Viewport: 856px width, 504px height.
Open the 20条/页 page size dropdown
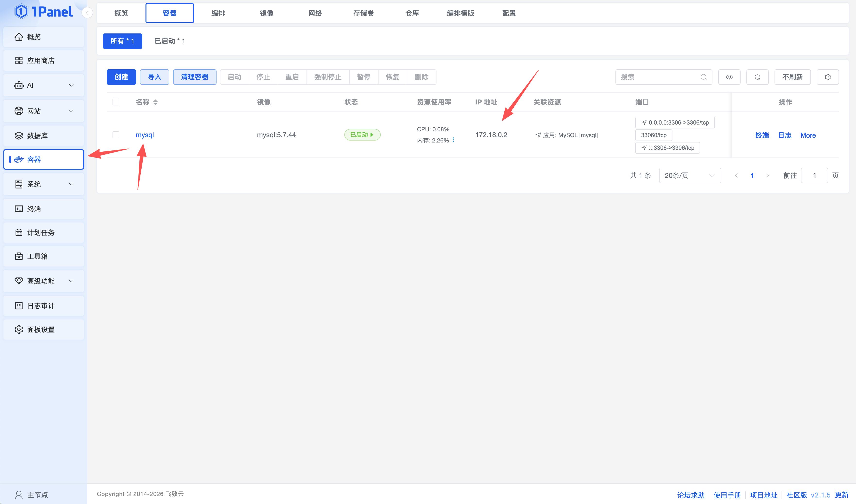pos(689,176)
